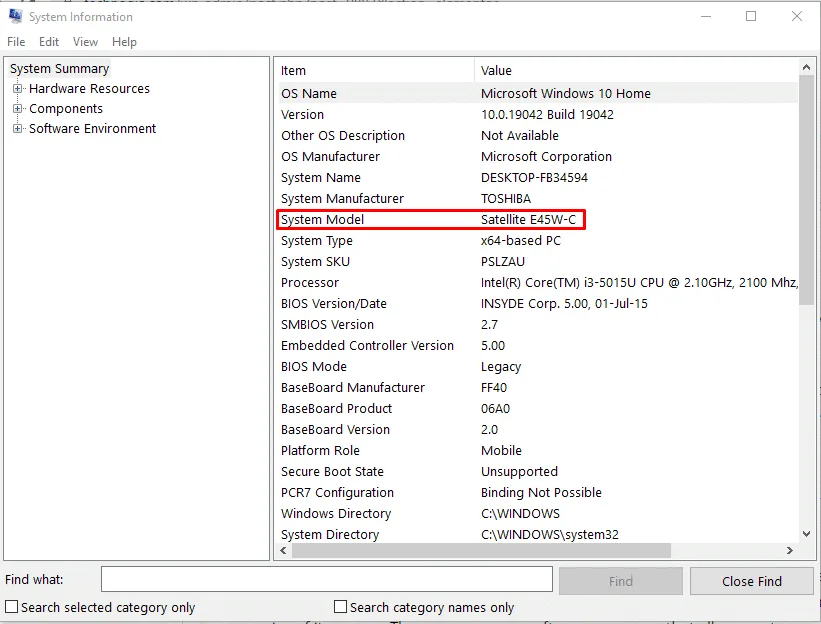
Task: Select the BIOS Mode row
Action: click(x=538, y=366)
